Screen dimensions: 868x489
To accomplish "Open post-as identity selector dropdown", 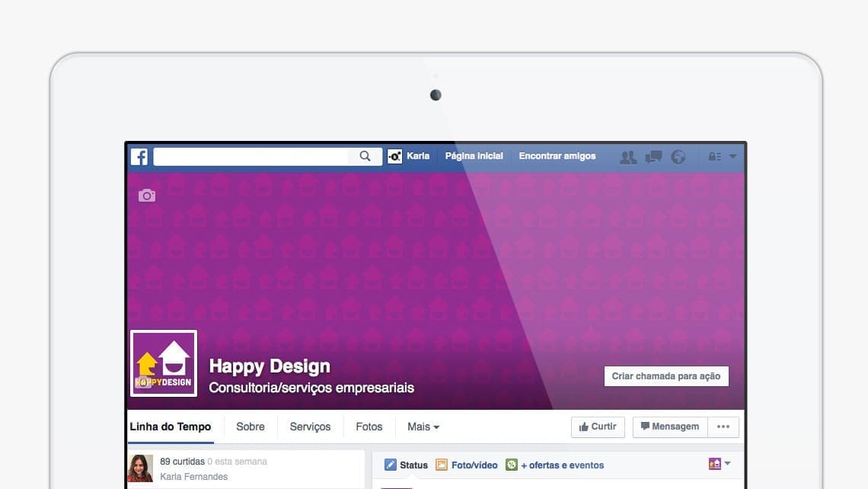I will 720,464.
